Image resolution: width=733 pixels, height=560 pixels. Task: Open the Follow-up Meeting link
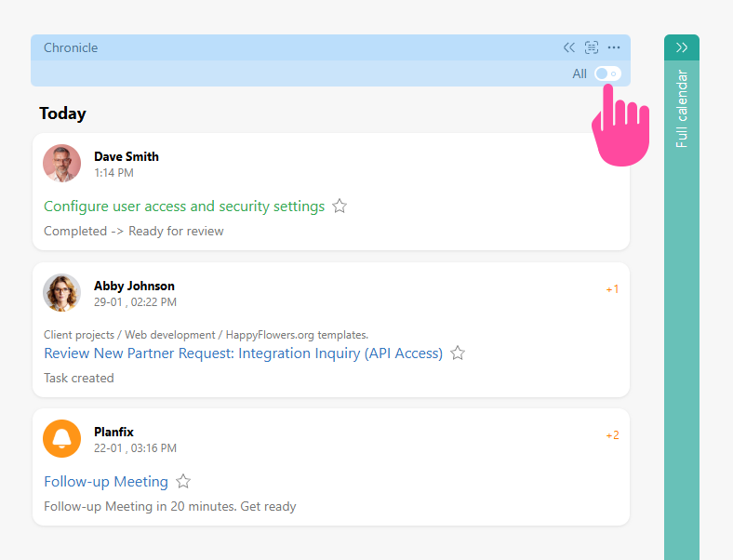(106, 482)
